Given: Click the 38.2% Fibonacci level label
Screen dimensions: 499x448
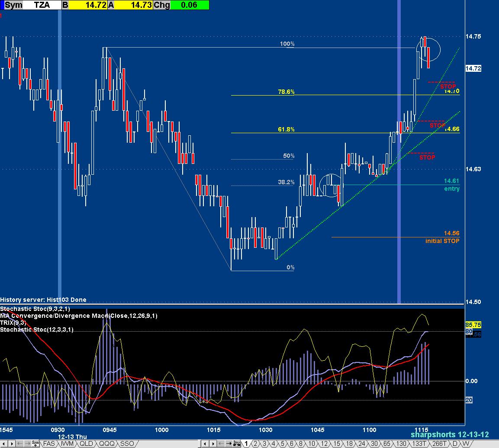Looking at the screenshot, I should coord(286,182).
